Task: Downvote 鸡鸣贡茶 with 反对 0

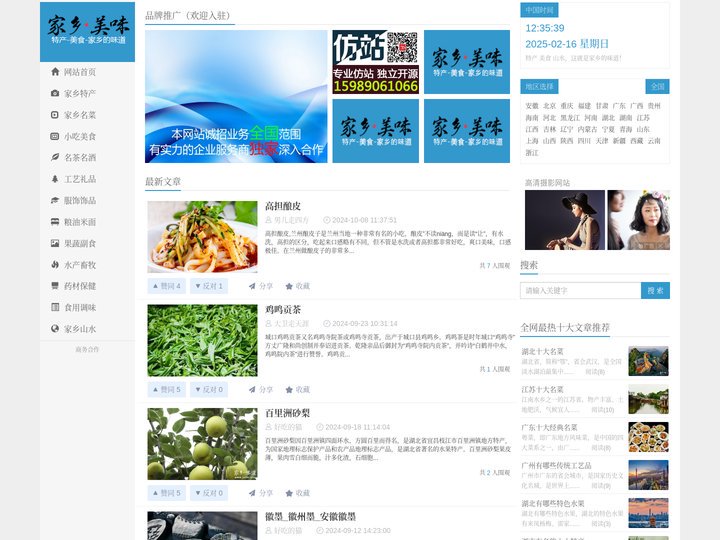Action: (209, 389)
